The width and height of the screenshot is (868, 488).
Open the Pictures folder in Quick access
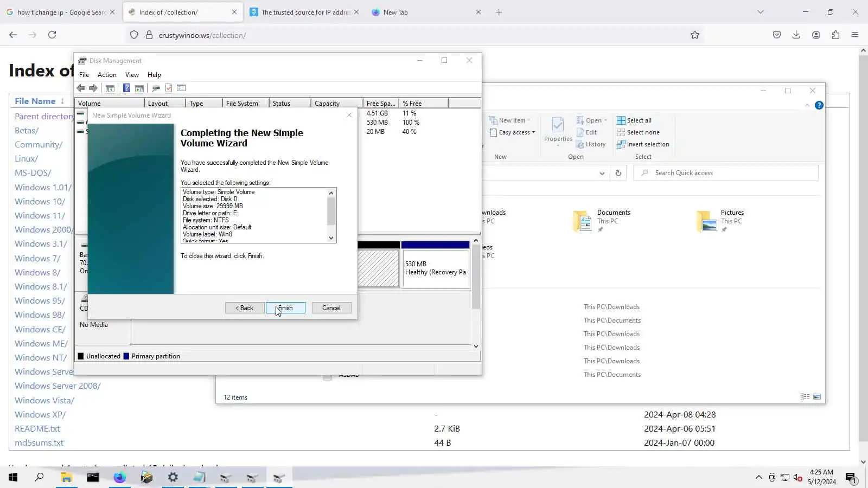(720, 220)
